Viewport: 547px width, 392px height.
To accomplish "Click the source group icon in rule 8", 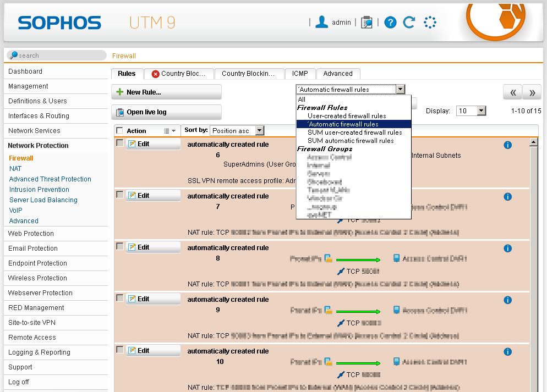I will 328,258.
